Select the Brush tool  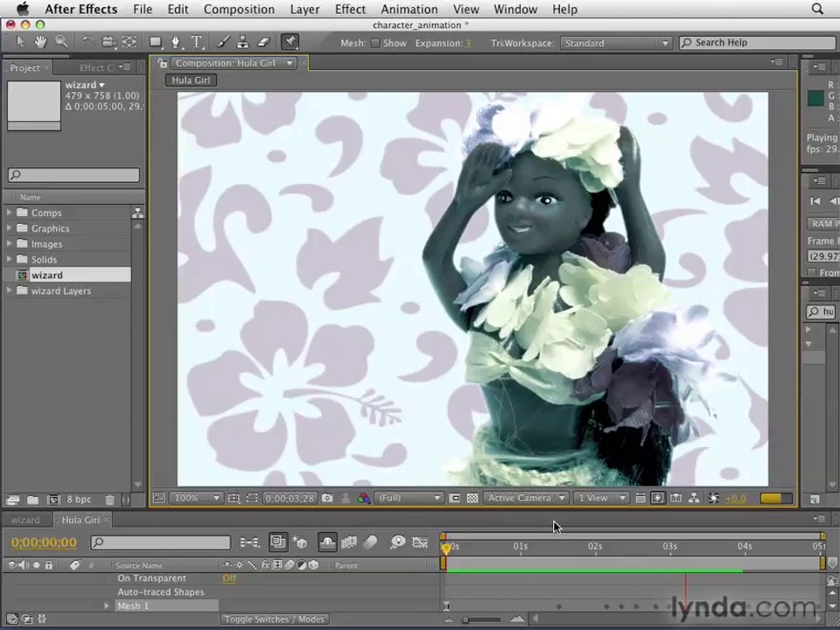point(223,42)
